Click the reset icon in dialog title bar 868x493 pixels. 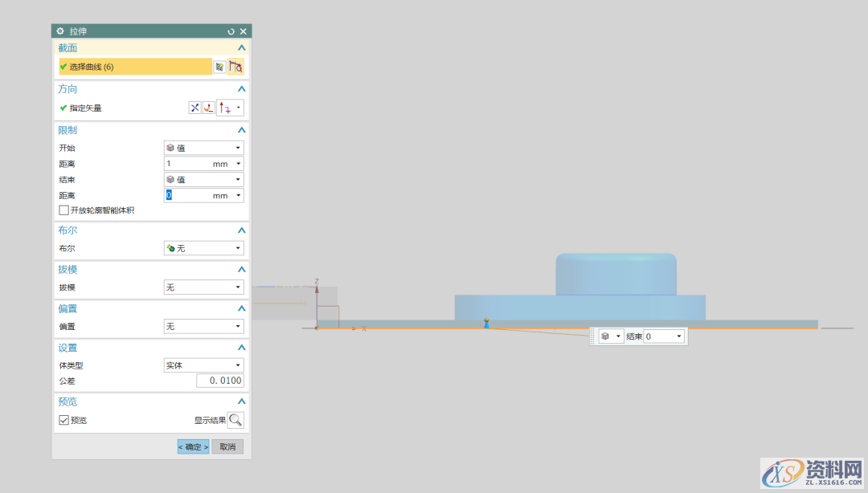point(231,31)
